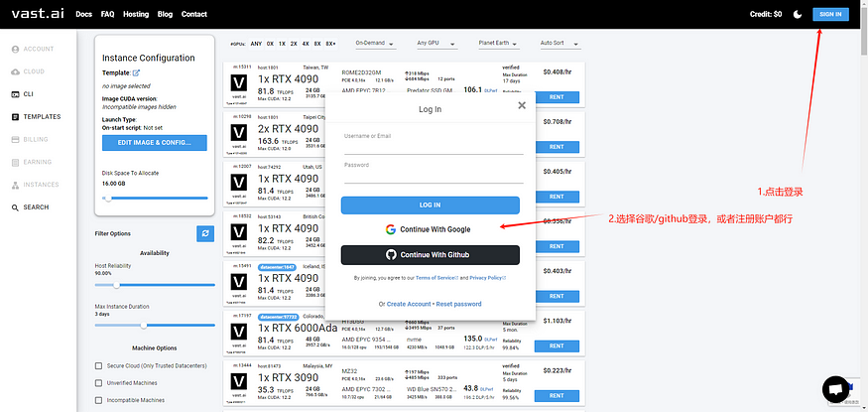Select ANY GPU count filter
This screenshot has height=412, width=868.
[256, 44]
